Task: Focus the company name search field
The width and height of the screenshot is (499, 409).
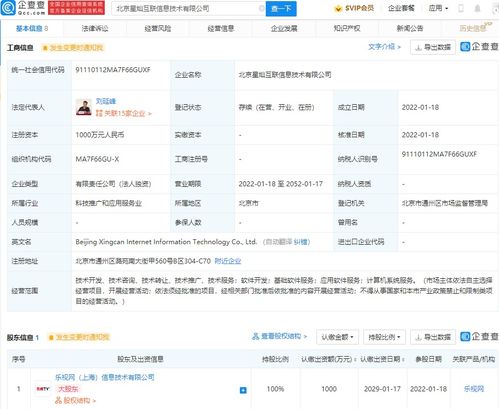Action: [x=187, y=8]
